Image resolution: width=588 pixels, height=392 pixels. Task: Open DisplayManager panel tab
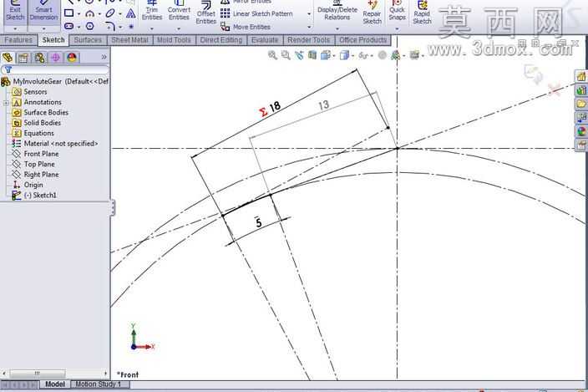(72, 58)
